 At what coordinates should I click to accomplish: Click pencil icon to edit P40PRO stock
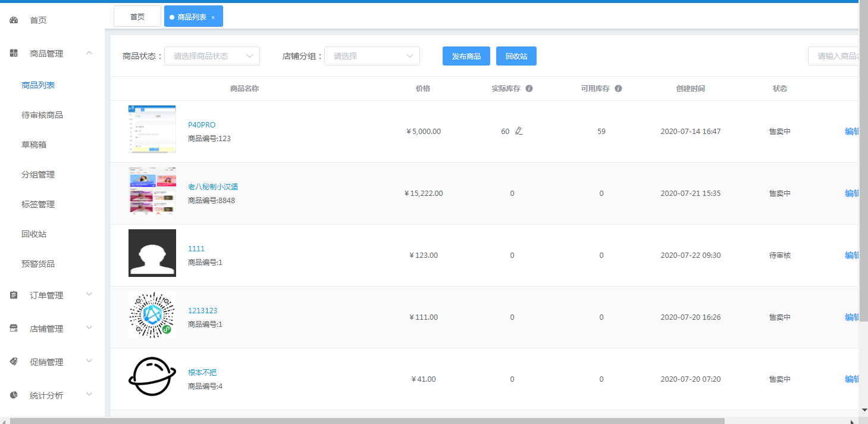tap(519, 131)
